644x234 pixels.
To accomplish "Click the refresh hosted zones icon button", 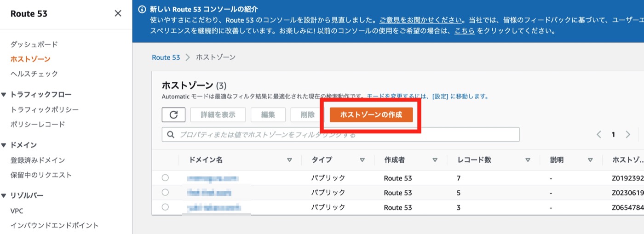I will click(x=173, y=115).
